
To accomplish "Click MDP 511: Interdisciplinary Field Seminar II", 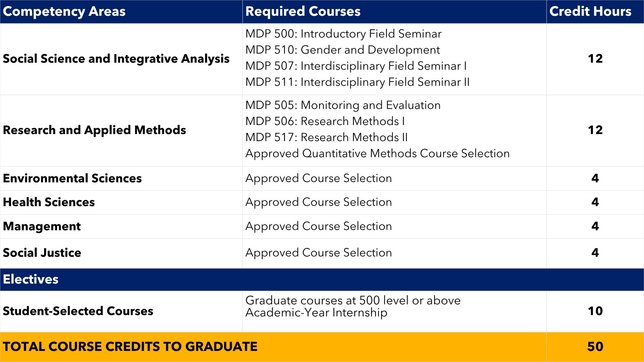I will click(x=357, y=82).
